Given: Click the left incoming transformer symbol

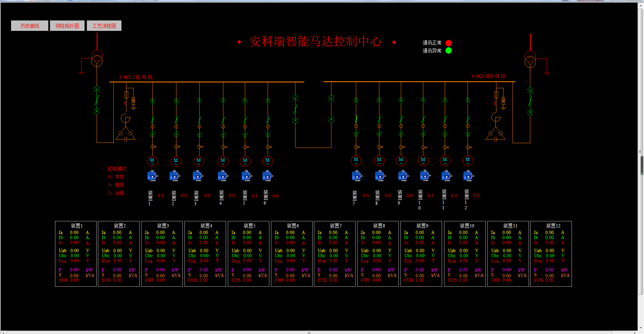Looking at the screenshot, I should click(97, 58).
